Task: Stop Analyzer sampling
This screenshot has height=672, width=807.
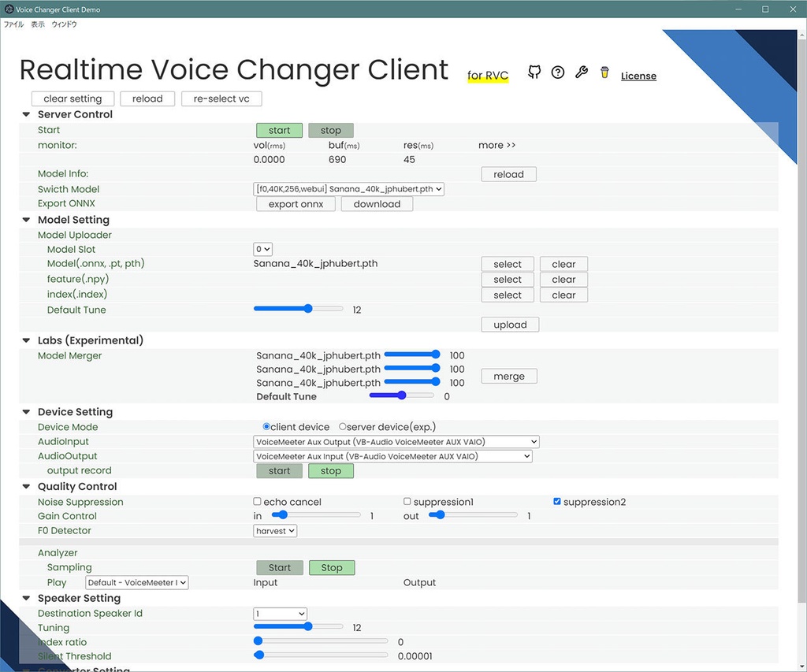Action: click(x=332, y=567)
